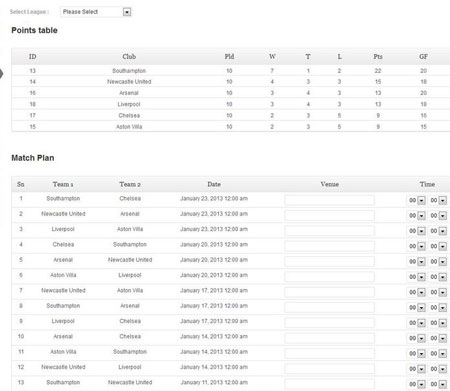450x391 pixels.
Task: Open hour dropdown for match 1
Action: (417, 200)
